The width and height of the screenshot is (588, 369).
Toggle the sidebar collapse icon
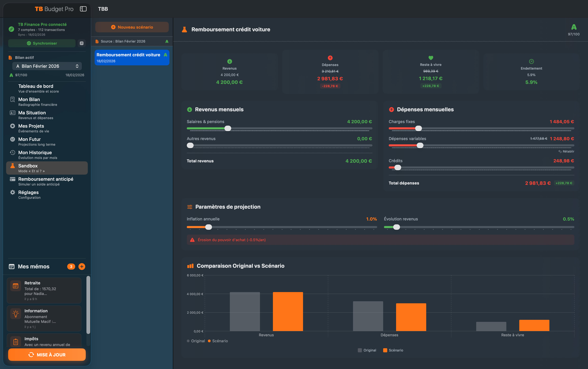tap(83, 9)
